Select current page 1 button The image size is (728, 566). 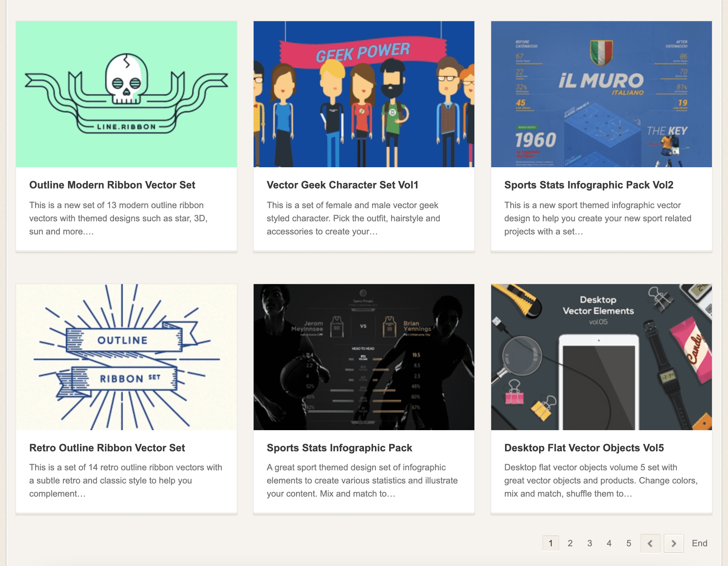(550, 543)
